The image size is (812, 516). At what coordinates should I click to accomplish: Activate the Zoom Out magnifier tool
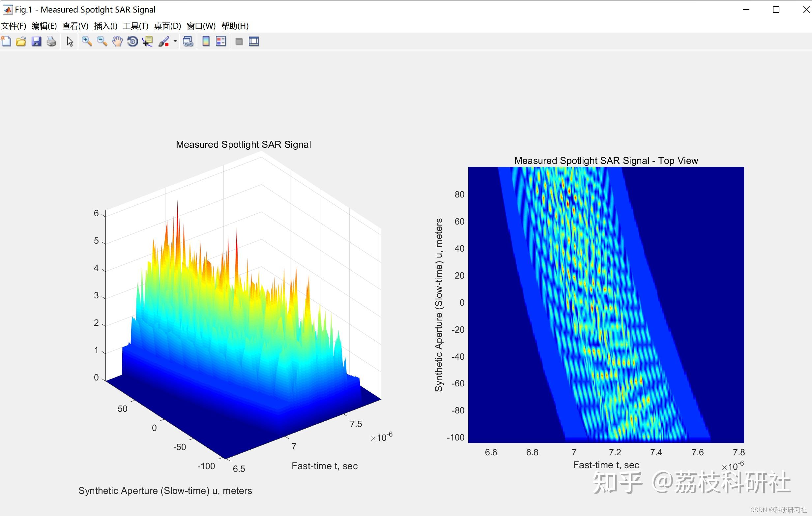(x=102, y=42)
